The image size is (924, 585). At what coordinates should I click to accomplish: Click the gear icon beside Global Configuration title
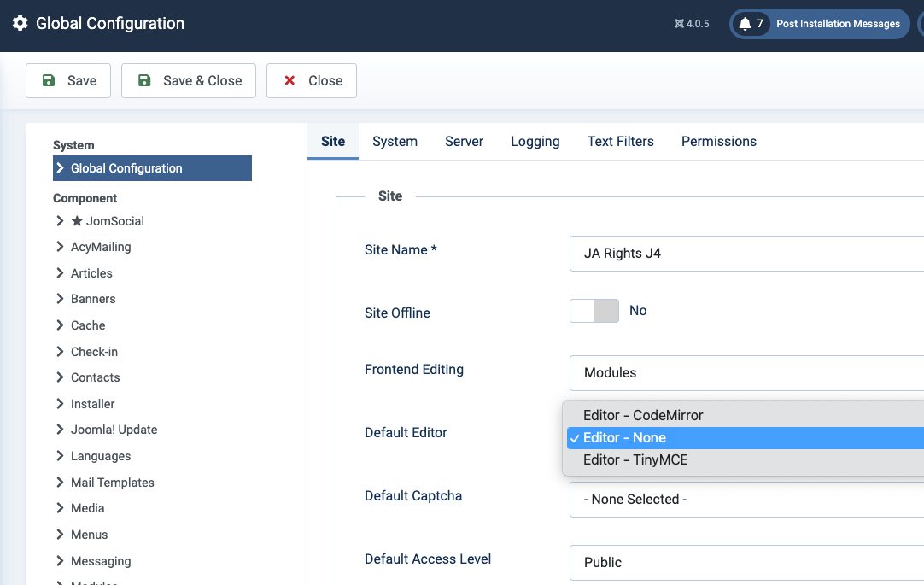[20, 24]
